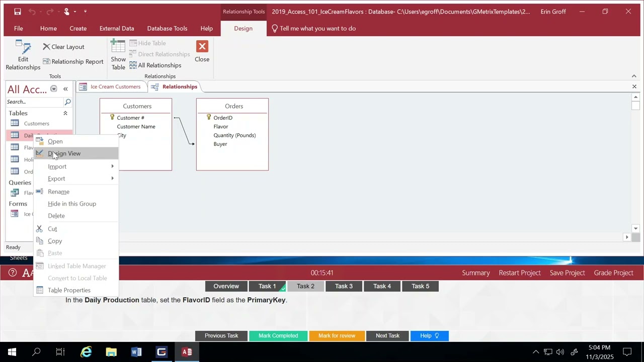Click the navigation pane Search box
The height and width of the screenshot is (362, 644).
[x=34, y=102]
